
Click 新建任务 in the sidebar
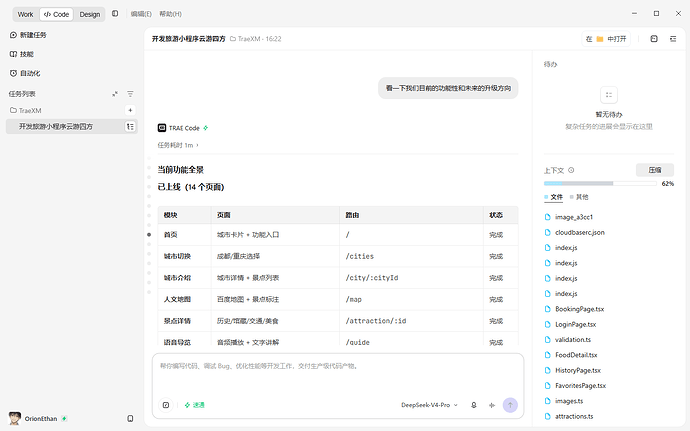pos(33,35)
